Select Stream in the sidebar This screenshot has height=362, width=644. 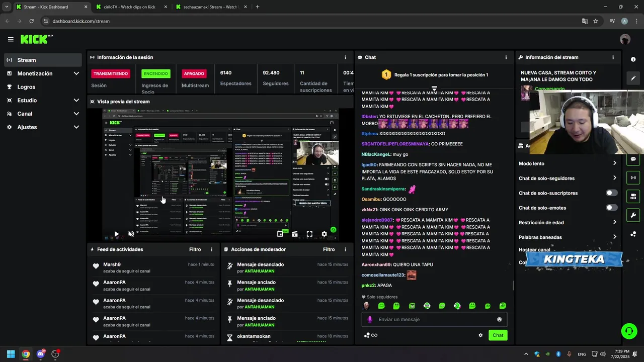(x=43, y=60)
